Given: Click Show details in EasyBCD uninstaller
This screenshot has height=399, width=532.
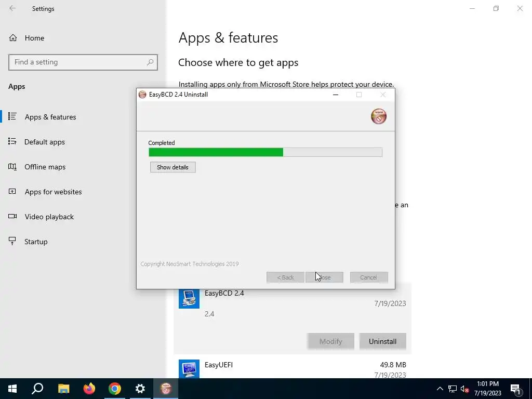Looking at the screenshot, I should 172,167.
